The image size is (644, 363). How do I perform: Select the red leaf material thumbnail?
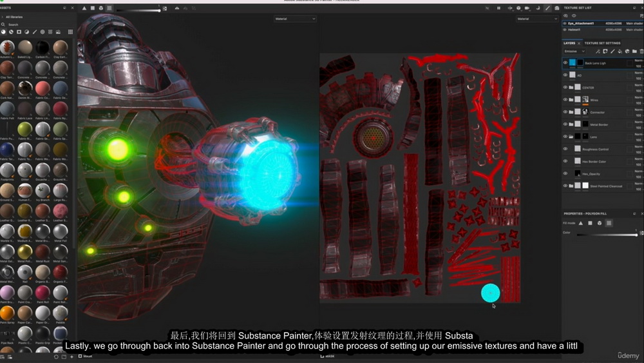tap(7, 47)
